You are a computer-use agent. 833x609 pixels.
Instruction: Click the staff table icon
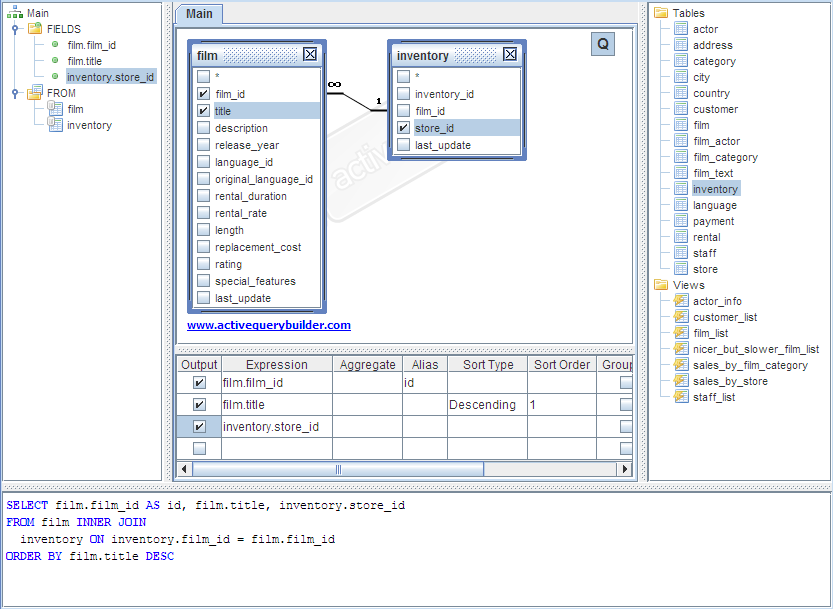(x=681, y=252)
